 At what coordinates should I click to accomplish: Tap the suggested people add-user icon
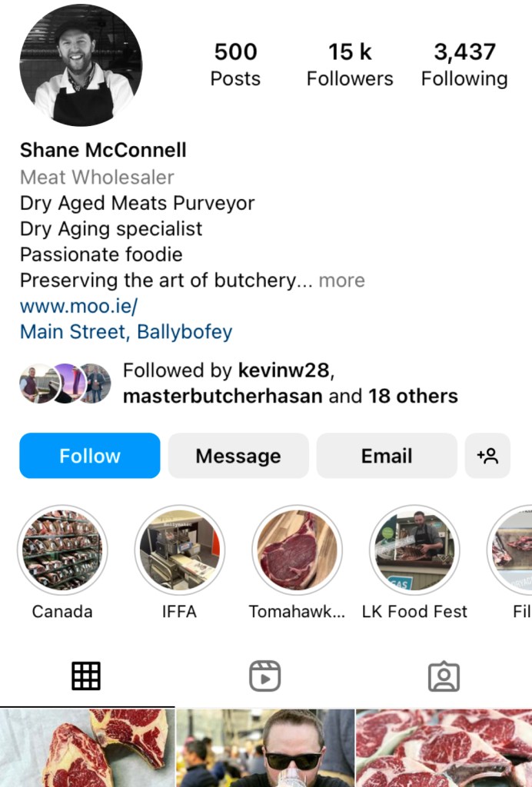[x=487, y=456]
